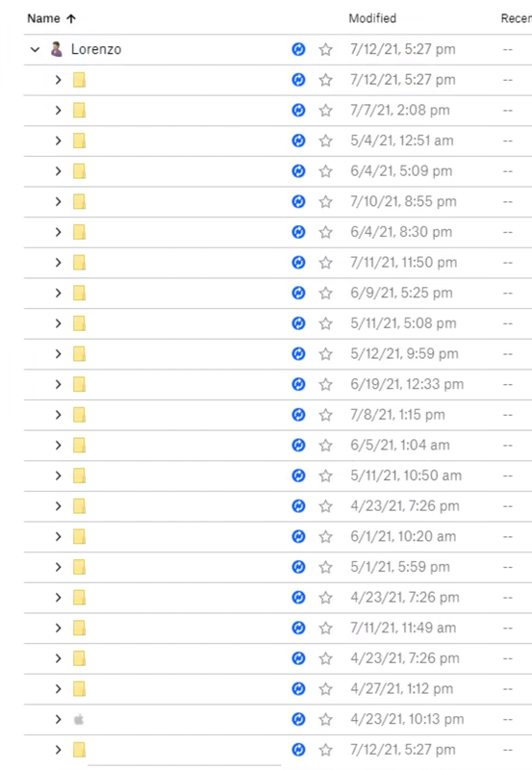Image resolution: width=532 pixels, height=770 pixels.
Task: Click the date text 6/5/21, 1:04 am
Action: (x=400, y=445)
